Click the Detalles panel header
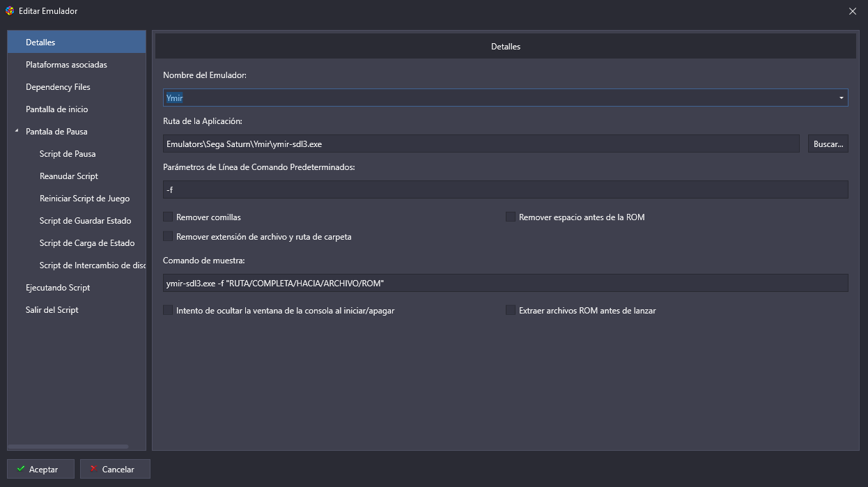 pos(506,47)
